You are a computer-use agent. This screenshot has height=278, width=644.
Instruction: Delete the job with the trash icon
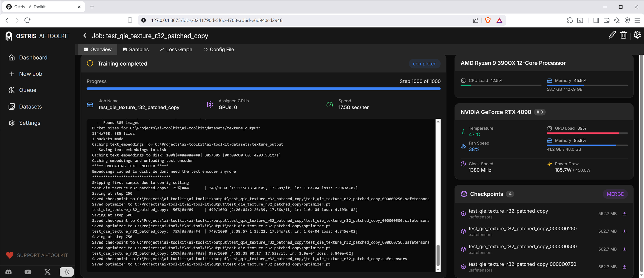tap(623, 35)
